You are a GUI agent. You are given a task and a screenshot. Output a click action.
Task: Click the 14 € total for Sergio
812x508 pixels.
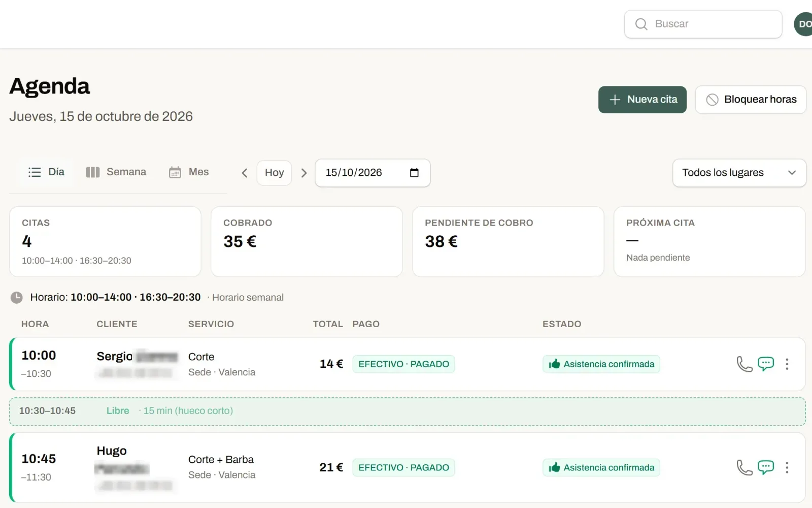(331, 364)
